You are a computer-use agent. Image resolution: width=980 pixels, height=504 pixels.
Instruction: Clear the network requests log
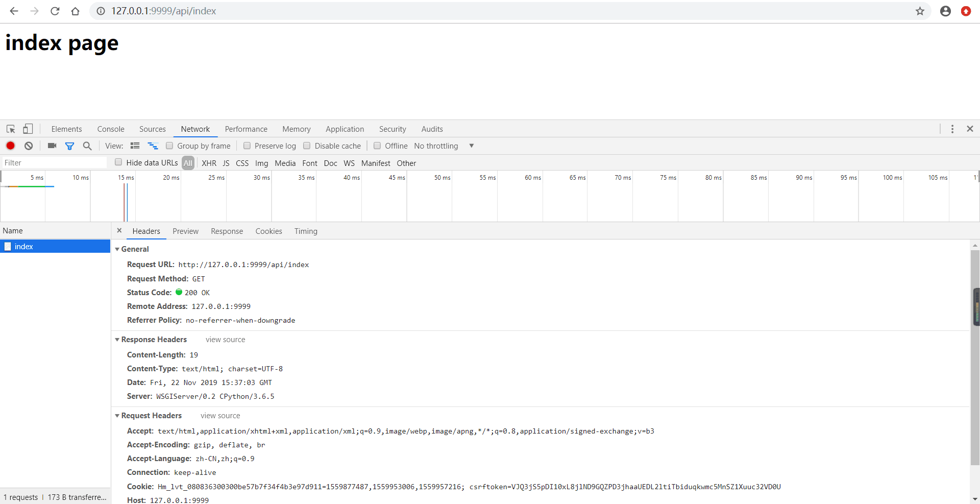[29, 146]
